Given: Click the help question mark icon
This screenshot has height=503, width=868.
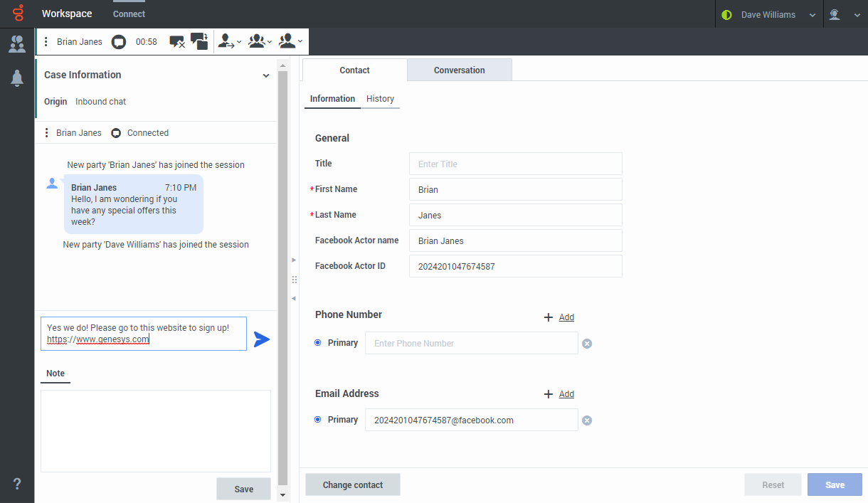Looking at the screenshot, I should [17, 484].
